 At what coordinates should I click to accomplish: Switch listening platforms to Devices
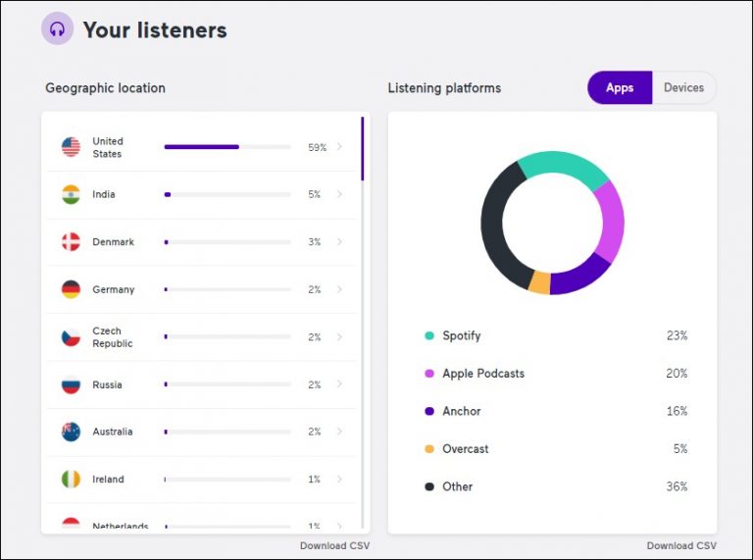683,88
